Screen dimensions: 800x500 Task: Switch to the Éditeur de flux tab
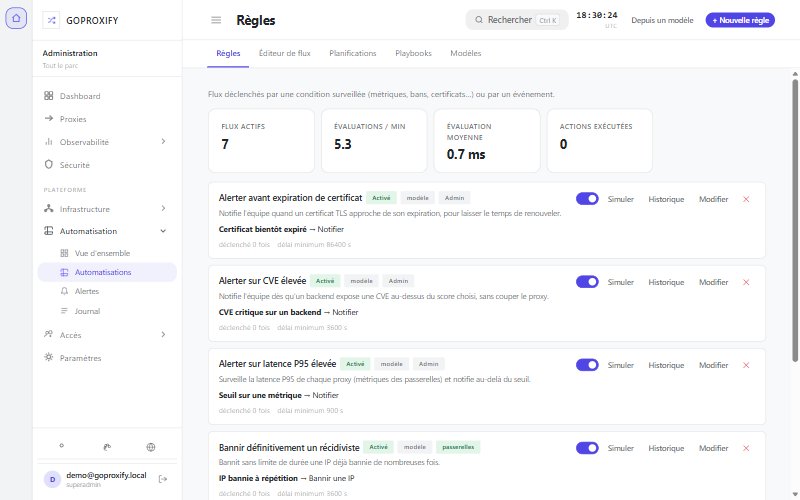click(x=285, y=53)
